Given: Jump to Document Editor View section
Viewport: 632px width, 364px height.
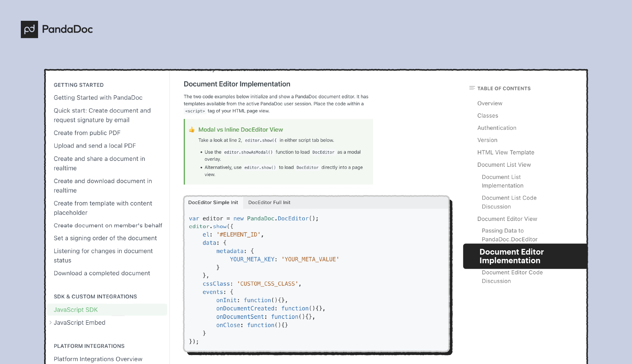Looking at the screenshot, I should (507, 219).
